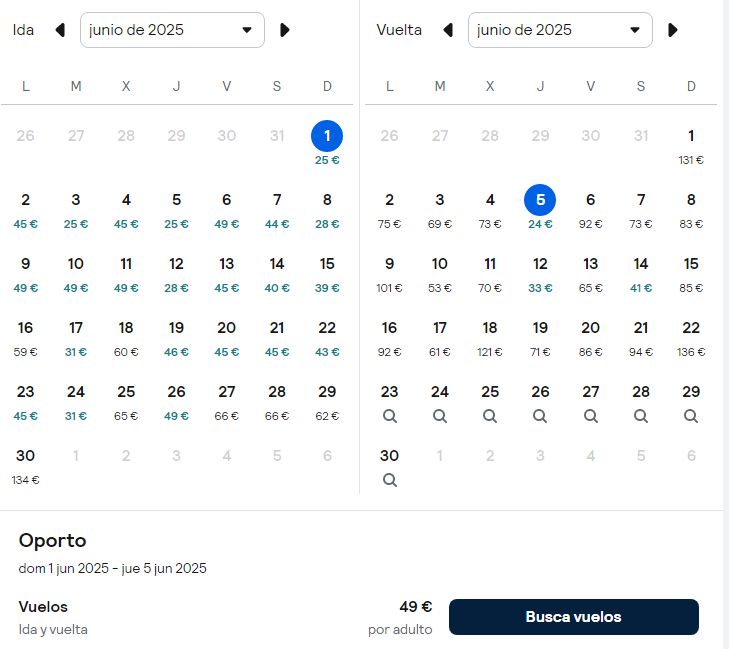Open Ida month dropdown junio de 2025
The image size is (729, 649).
point(172,30)
